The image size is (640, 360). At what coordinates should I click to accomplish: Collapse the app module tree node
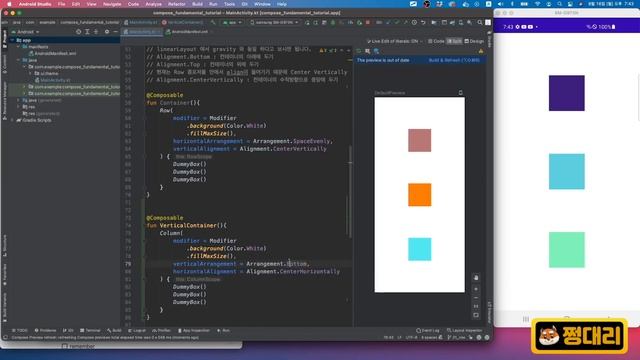tap(13, 40)
